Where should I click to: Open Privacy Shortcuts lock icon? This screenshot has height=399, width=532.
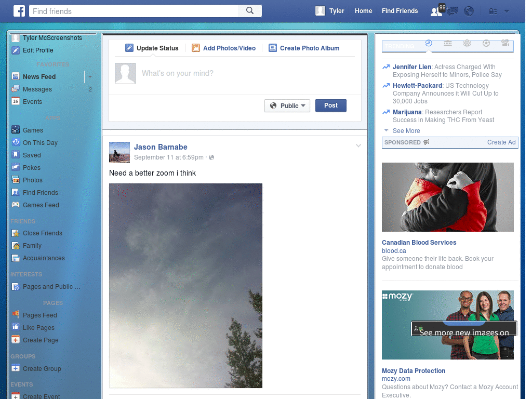(x=493, y=11)
